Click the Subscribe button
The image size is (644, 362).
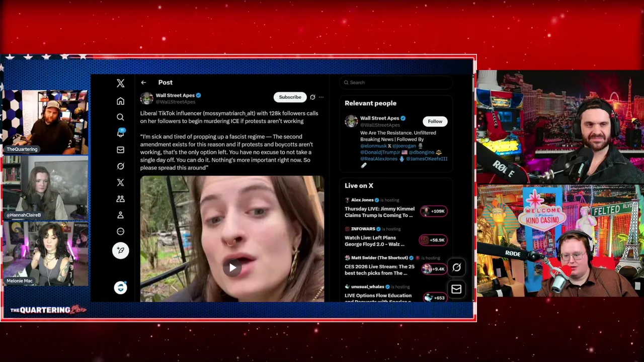pos(290,97)
